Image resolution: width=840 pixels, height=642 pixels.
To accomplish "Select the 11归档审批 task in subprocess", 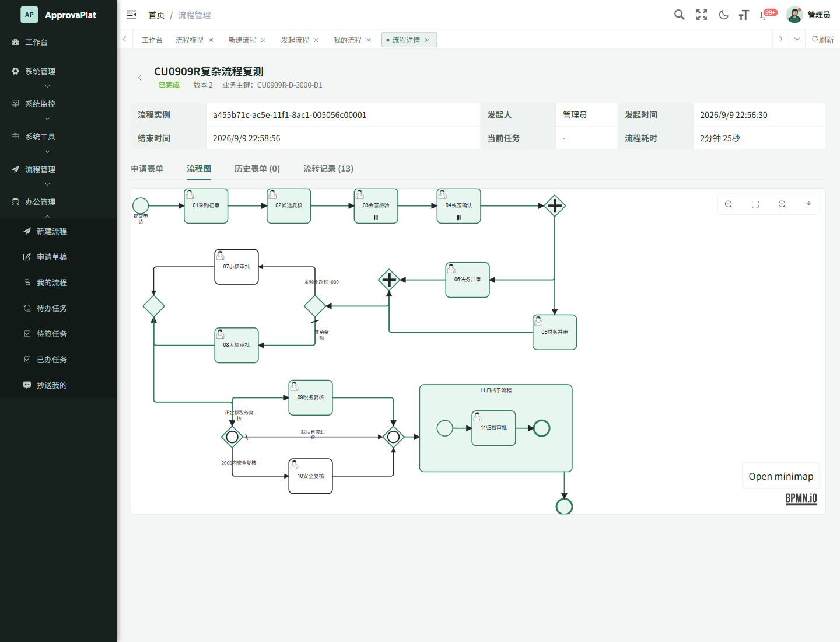I will tap(494, 428).
